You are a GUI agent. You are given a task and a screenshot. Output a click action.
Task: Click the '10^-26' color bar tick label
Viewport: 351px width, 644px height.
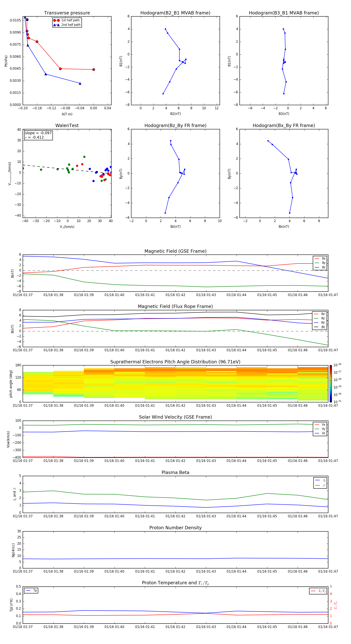[337, 365]
